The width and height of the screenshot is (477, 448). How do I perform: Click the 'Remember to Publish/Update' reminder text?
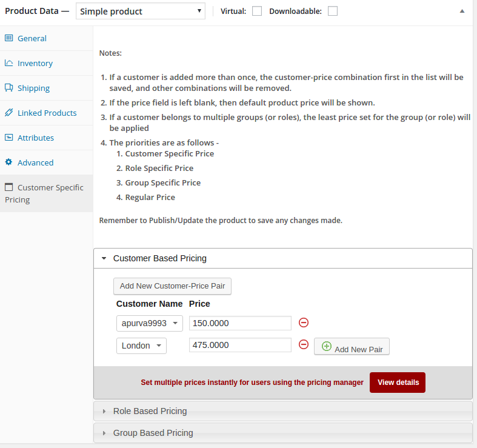(221, 220)
